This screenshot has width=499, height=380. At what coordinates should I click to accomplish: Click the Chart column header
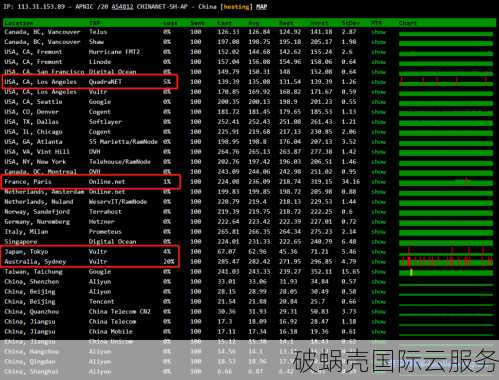click(408, 23)
